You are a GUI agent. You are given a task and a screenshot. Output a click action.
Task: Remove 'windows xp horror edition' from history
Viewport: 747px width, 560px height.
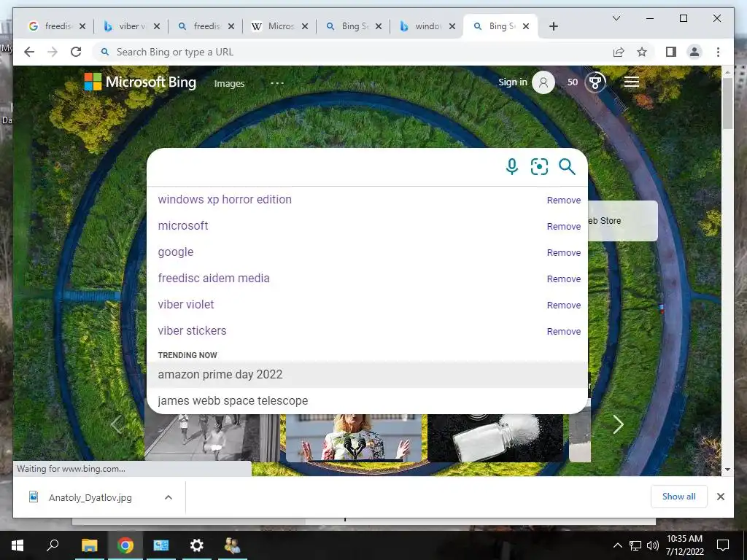click(x=564, y=200)
